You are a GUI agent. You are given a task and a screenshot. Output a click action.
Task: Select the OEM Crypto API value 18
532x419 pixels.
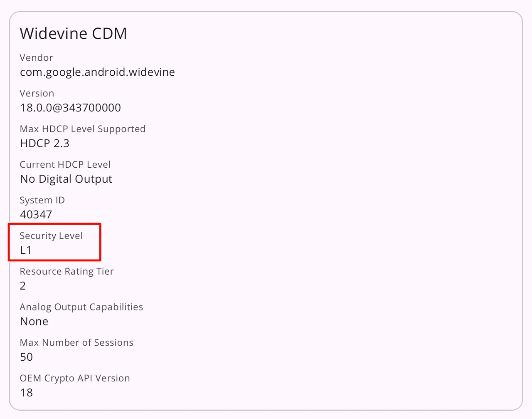26,393
